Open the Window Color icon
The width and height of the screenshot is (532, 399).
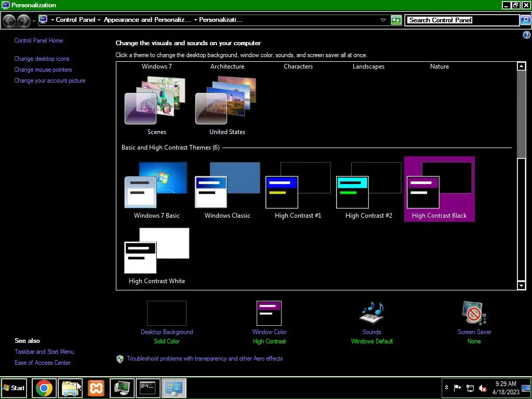(269, 313)
